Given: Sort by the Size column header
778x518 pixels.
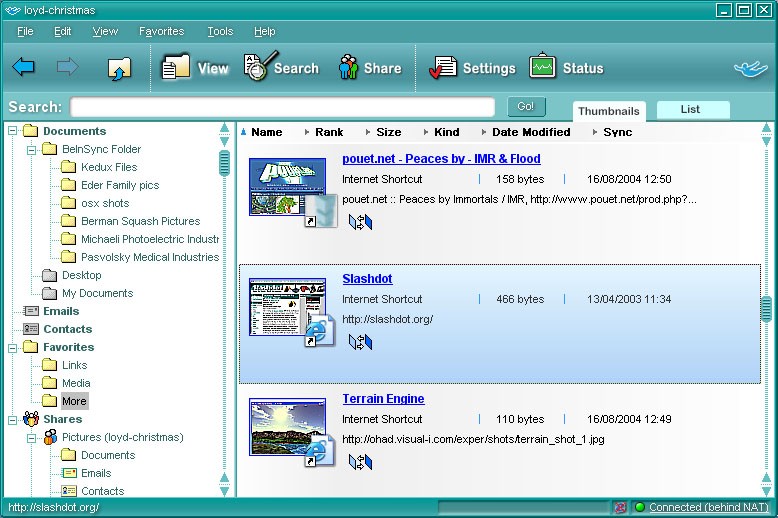Looking at the screenshot, I should point(389,132).
